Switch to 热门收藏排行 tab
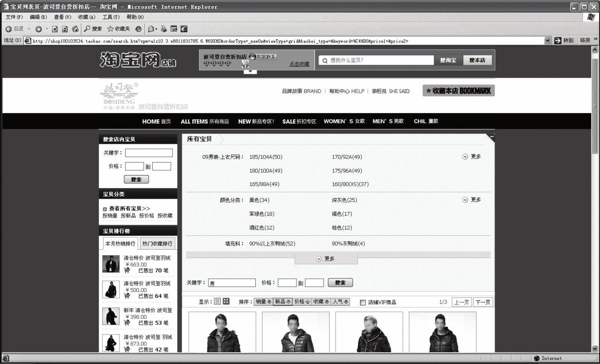This screenshot has height=364, width=600. (x=157, y=244)
